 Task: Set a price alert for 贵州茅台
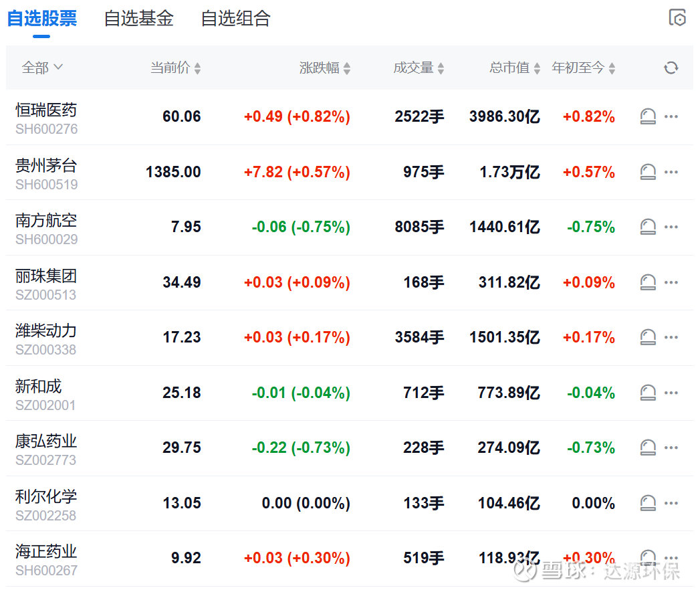tap(648, 172)
